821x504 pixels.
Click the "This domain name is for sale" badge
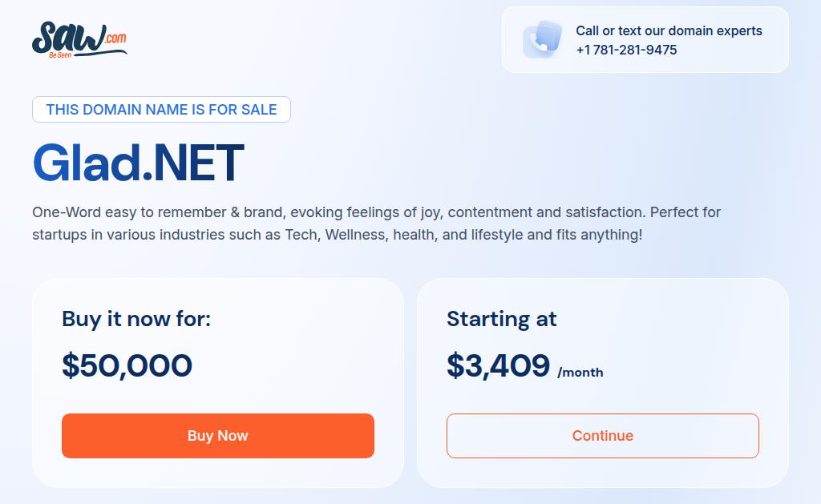click(161, 110)
